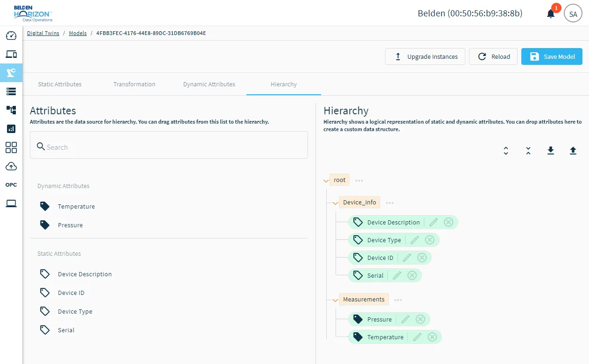Focus the attributes Search field
589x364 pixels.
click(x=169, y=145)
